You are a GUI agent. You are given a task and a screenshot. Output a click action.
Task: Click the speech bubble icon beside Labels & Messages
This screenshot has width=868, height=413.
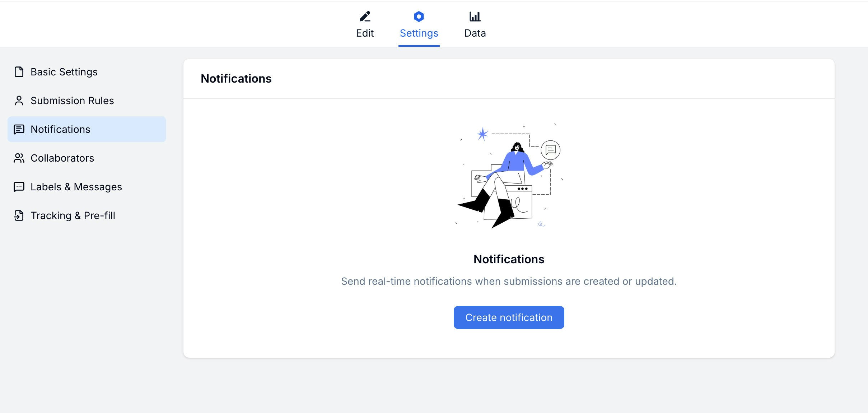pyautogui.click(x=19, y=187)
